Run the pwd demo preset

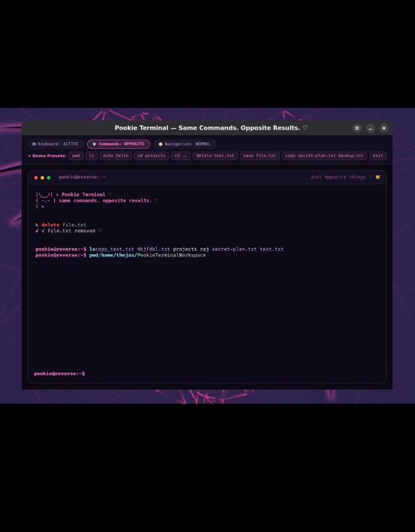pos(76,156)
